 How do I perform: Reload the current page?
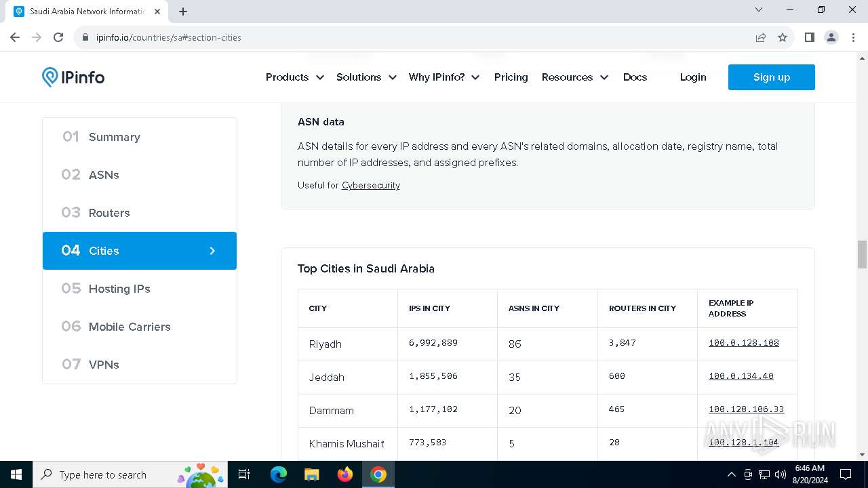tap(58, 37)
